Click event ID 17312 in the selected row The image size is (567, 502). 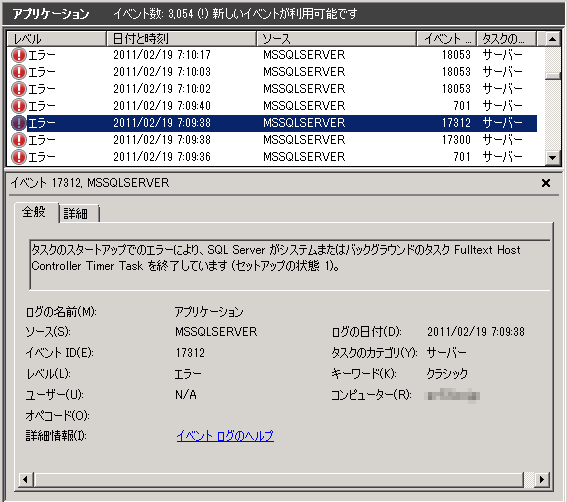pos(456,123)
